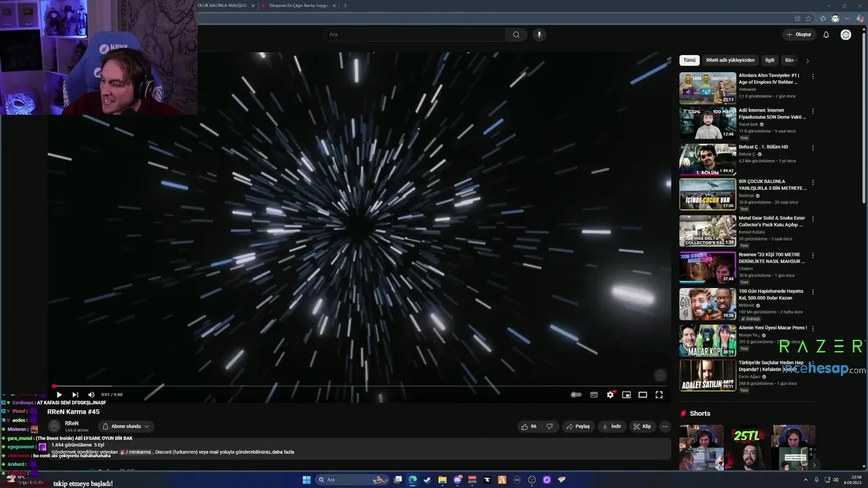Viewport: 868px width, 488px height.
Task: Open options menu for Adil İnternet video
Action: coord(812,111)
